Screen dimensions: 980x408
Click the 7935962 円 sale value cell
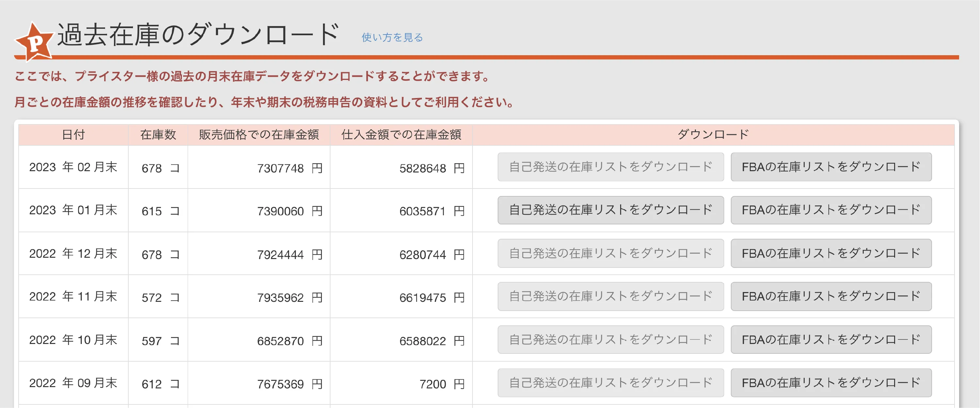pos(259,297)
